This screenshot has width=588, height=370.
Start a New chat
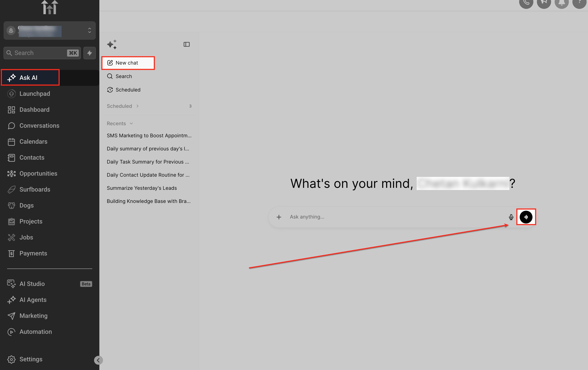[x=128, y=63]
